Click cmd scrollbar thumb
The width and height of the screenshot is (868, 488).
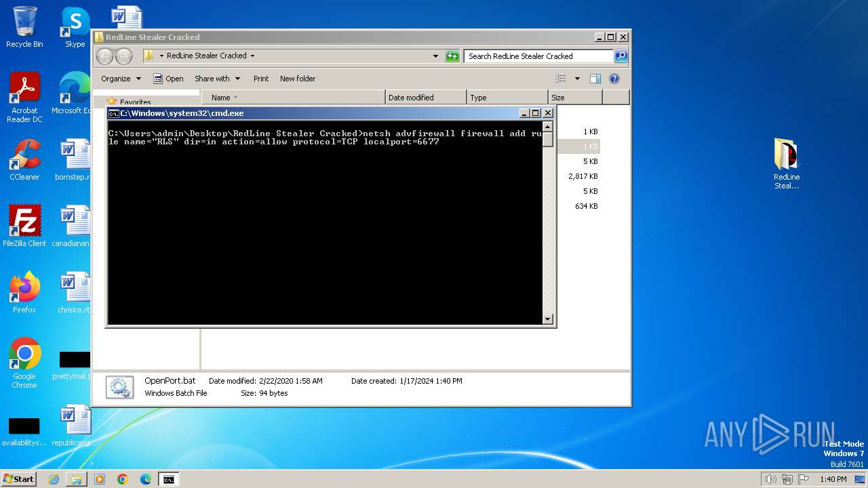click(548, 140)
